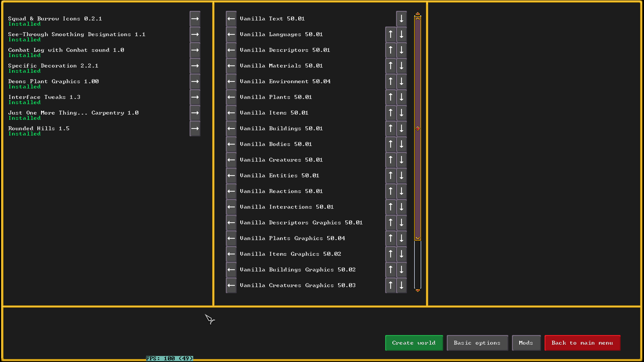Click scrollbar top arrow of mod list
Viewport: 644px width, 362px height.
[418, 14]
